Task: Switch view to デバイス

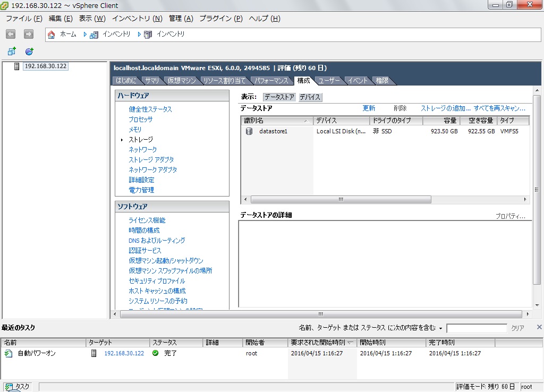Action: click(310, 97)
